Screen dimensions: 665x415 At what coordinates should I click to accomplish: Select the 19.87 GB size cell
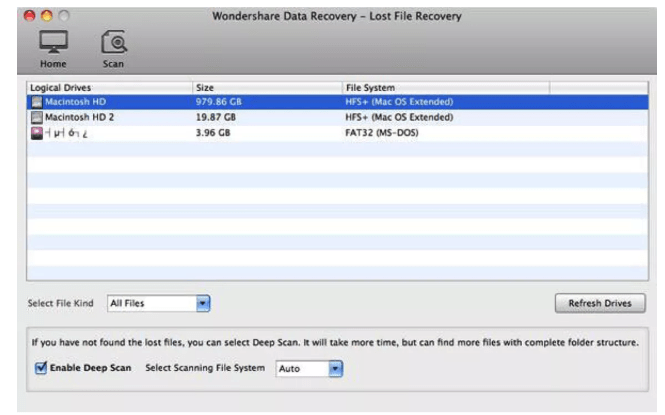pyautogui.click(x=215, y=117)
